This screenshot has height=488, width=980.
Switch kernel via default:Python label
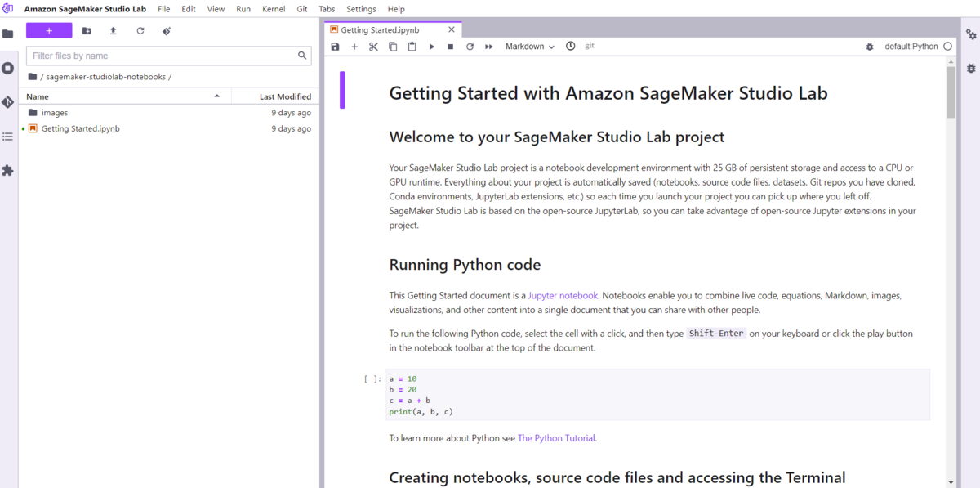911,47
